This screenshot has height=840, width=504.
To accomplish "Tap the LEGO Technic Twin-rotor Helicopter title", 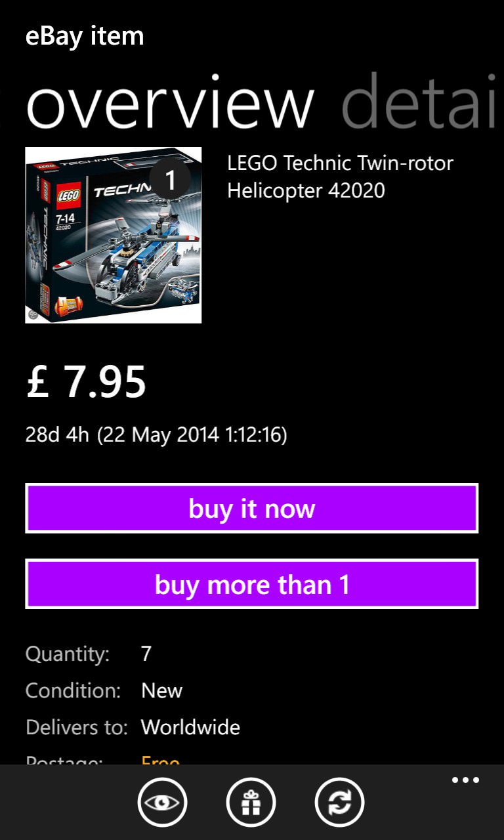I will click(x=340, y=177).
